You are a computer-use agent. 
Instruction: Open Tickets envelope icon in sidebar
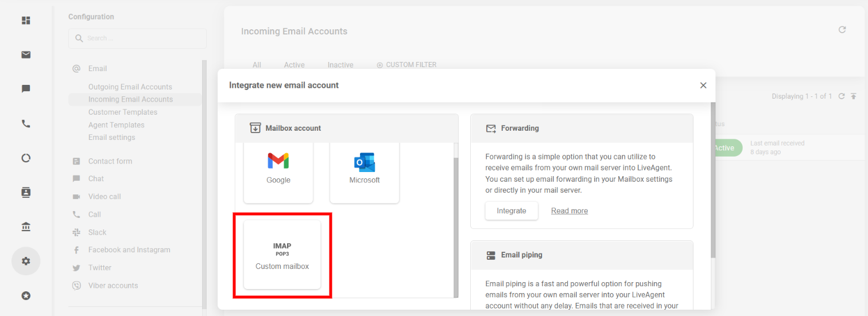pos(26,55)
